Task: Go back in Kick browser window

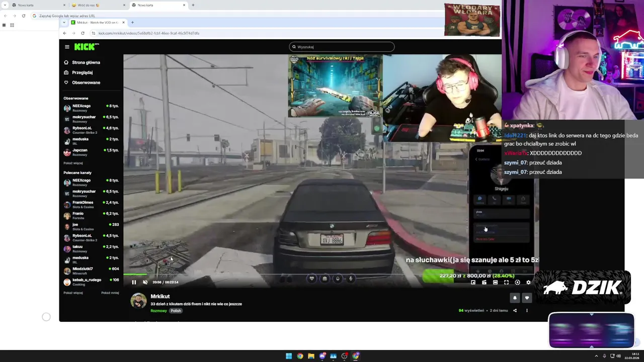Action: coord(64,33)
